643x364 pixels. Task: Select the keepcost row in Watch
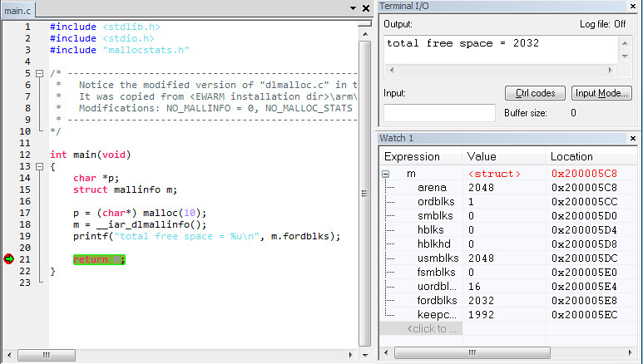pos(508,315)
